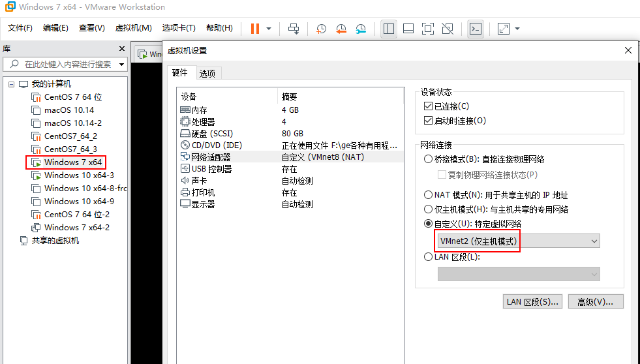Select 仅主机模式(H) radio button

pyautogui.click(x=428, y=209)
